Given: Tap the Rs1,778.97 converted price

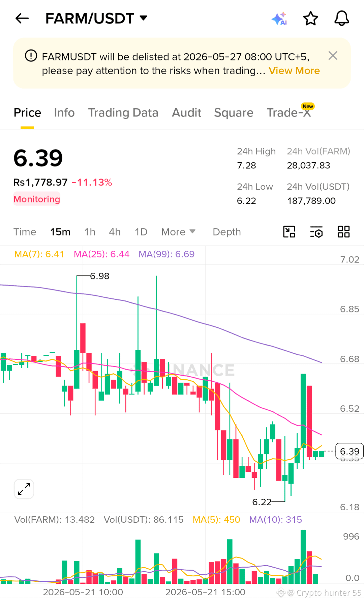Looking at the screenshot, I should 40,183.
